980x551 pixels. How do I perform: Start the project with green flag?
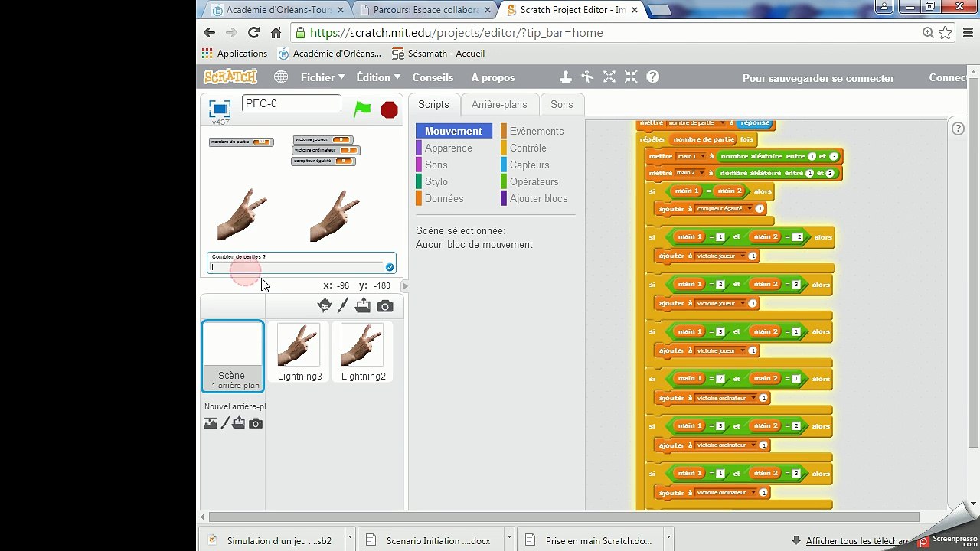[362, 109]
